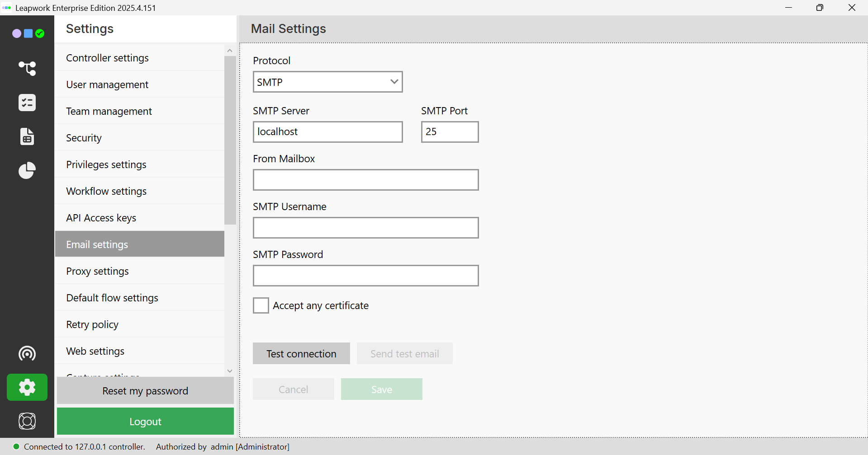Open the Flows icon in left sidebar
The image size is (868, 455).
27,68
